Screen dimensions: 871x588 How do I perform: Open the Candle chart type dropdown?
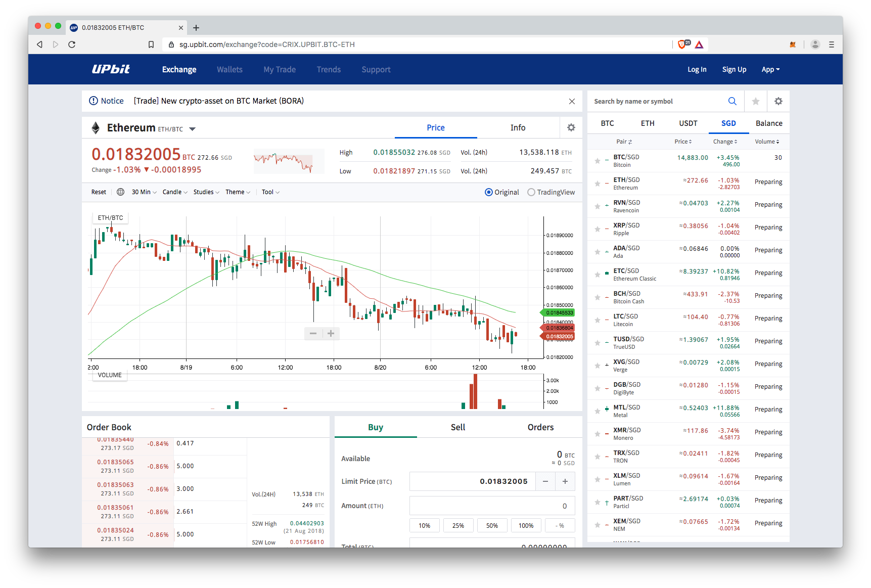pos(175,192)
